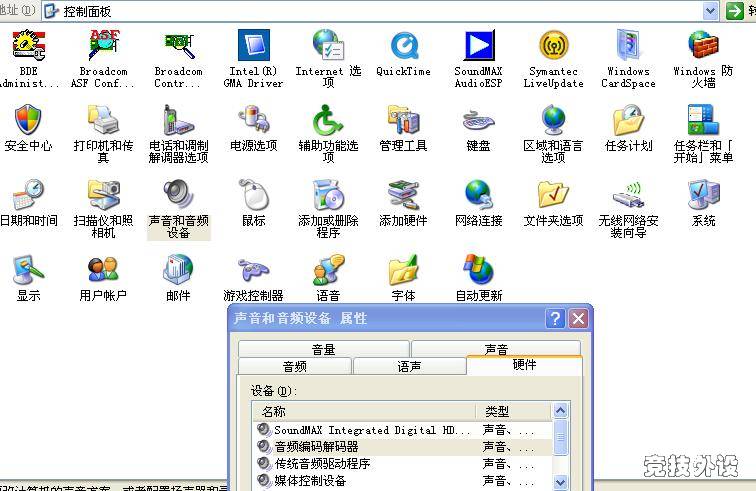Open 显示 icon
This screenshot has height=491, width=756.
[x=29, y=269]
